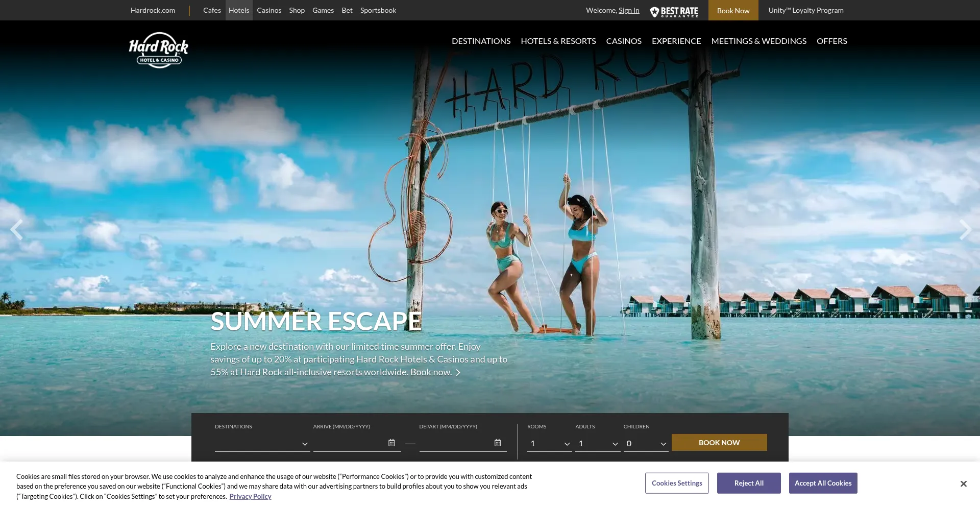
Task: Click the Summer Escape heading
Action: click(x=316, y=321)
